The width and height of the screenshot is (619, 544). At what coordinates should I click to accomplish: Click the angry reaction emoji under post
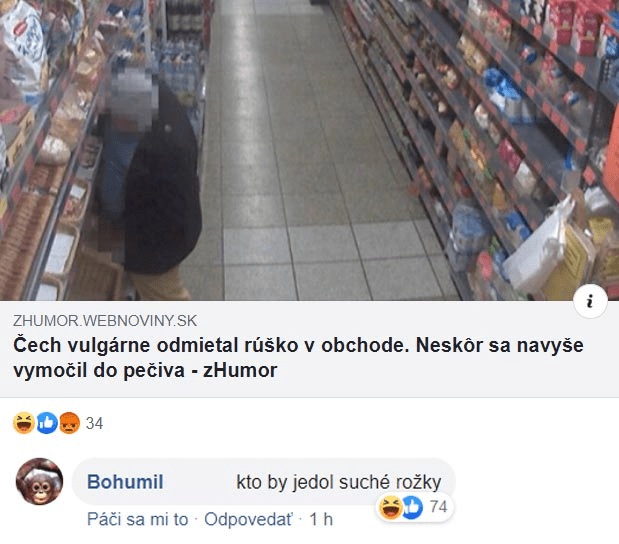point(69,423)
